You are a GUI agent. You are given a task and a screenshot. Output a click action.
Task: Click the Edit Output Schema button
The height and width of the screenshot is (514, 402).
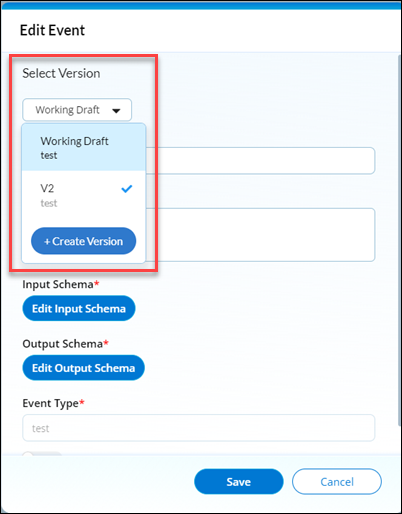coord(83,368)
